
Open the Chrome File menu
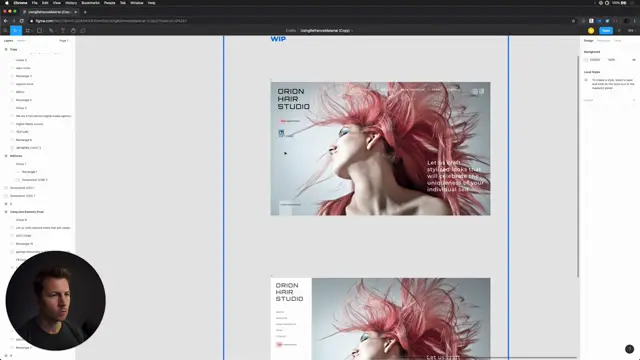pos(35,3)
